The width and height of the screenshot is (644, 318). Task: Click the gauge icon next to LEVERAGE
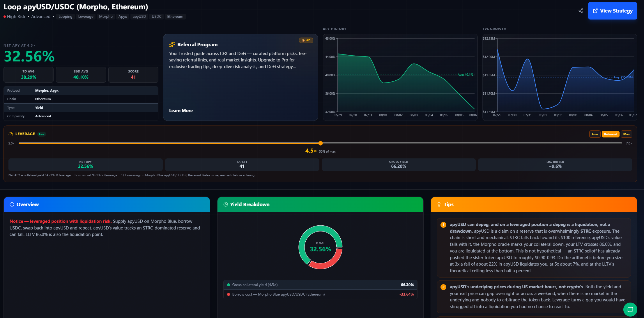pos(11,134)
